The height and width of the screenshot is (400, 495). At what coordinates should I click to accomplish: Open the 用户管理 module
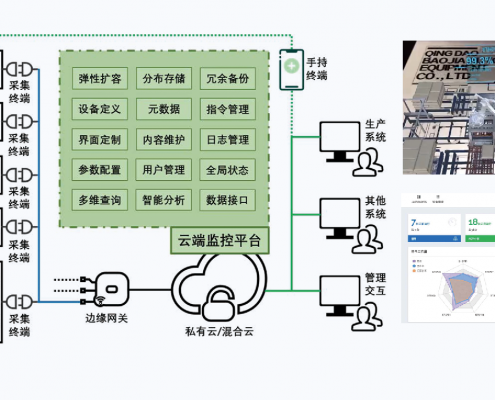(x=164, y=170)
